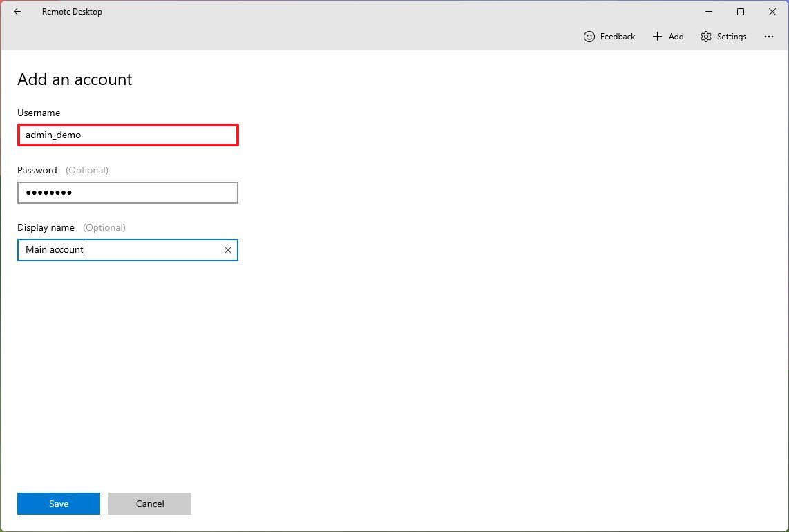Click the masked password dots
Screen dimensions: 789x532
(x=48, y=192)
